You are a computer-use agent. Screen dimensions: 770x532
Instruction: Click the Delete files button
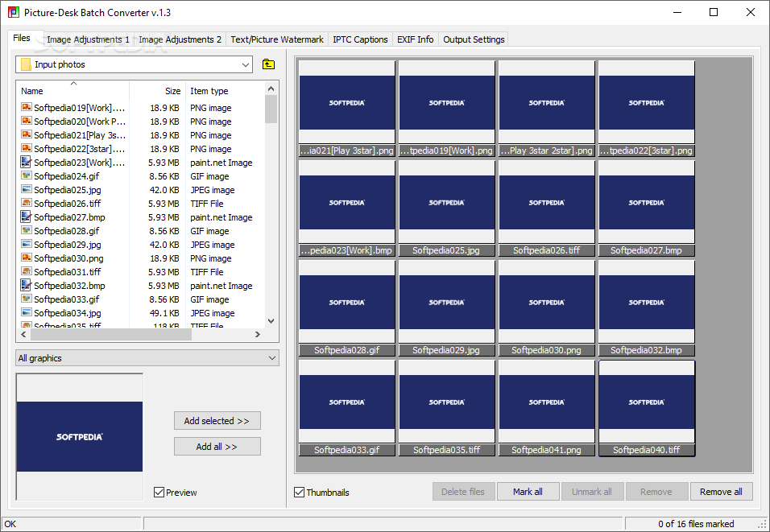pos(463,491)
